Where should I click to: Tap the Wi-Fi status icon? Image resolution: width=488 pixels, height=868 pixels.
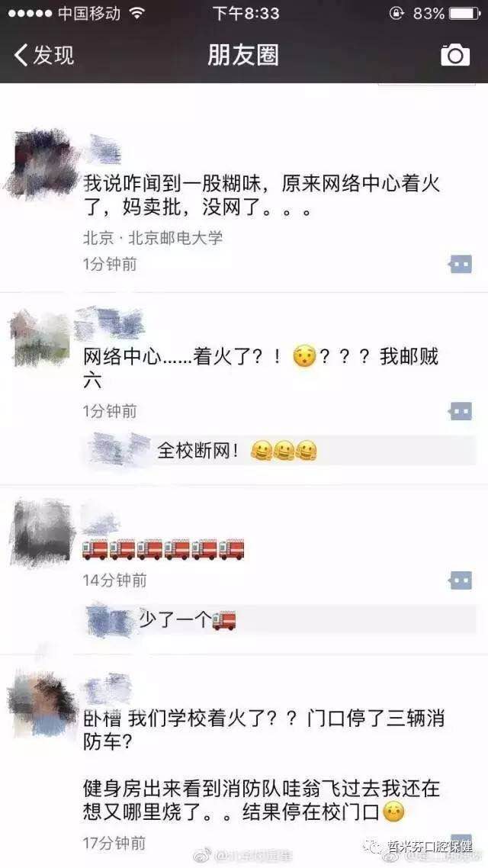click(137, 13)
